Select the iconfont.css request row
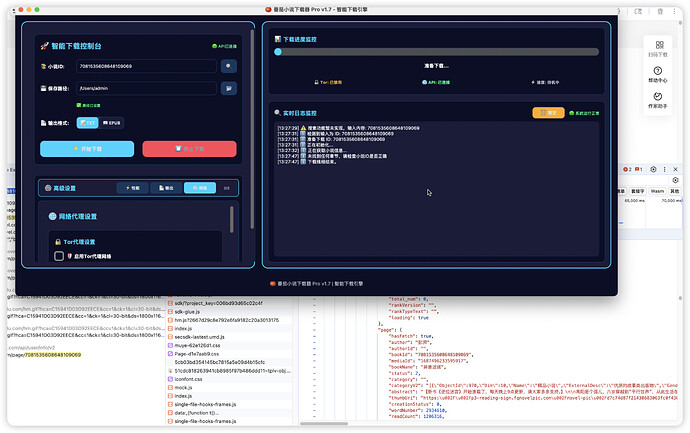Image resolution: width=690 pixels, height=433 pixels. click(x=229, y=379)
